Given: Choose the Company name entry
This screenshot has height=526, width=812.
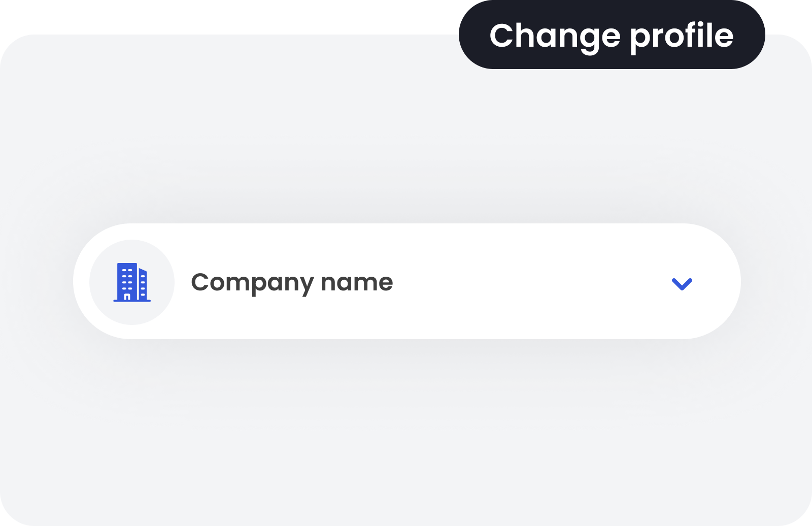Looking at the screenshot, I should coord(292,282).
